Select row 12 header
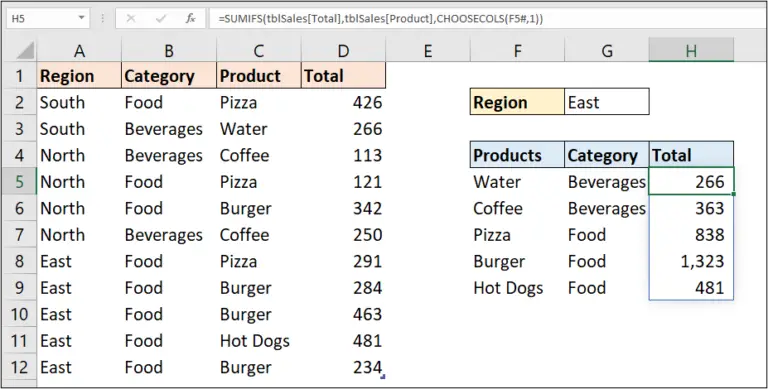Screen dimensions: 768x389 (x=20, y=366)
